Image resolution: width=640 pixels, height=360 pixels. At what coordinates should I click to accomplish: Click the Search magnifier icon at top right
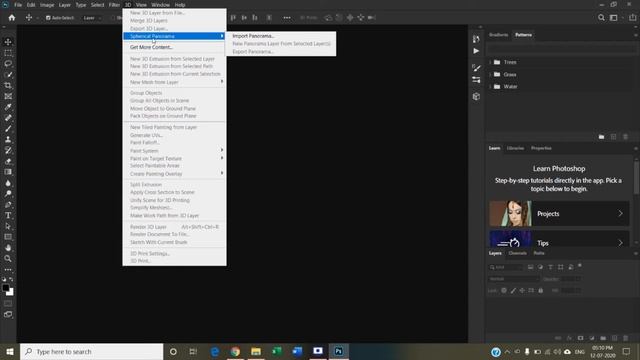[601, 18]
